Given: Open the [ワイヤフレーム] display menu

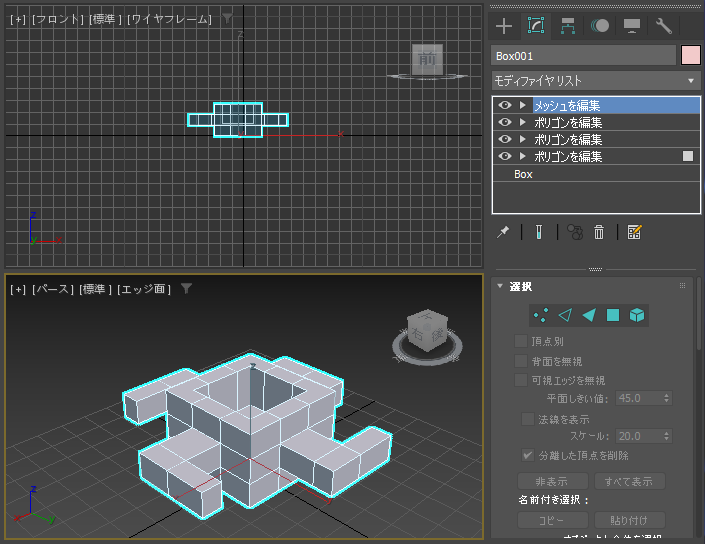Looking at the screenshot, I should coord(170,19).
